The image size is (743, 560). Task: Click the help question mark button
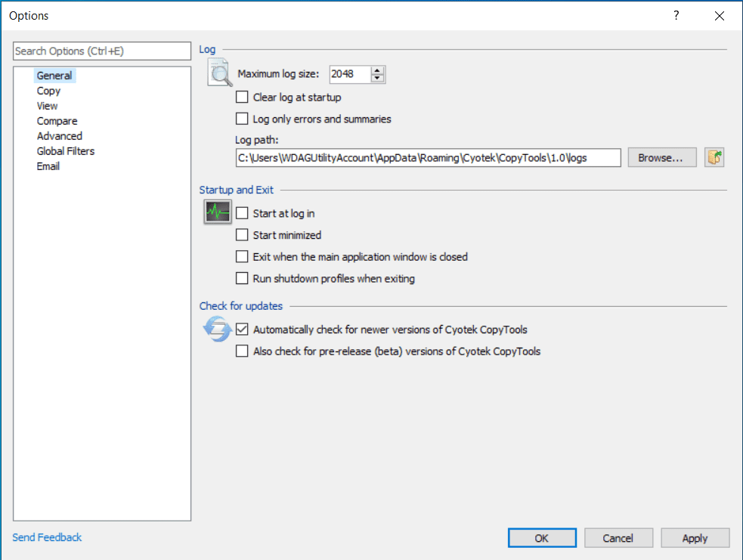(x=676, y=15)
